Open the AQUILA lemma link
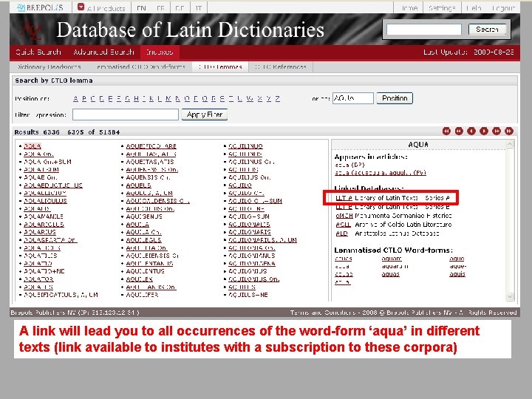The height and width of the screenshot is (399, 532). click(x=137, y=225)
